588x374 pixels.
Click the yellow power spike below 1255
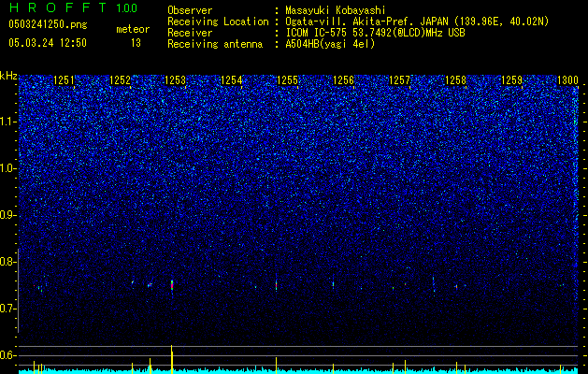pyautogui.click(x=276, y=365)
